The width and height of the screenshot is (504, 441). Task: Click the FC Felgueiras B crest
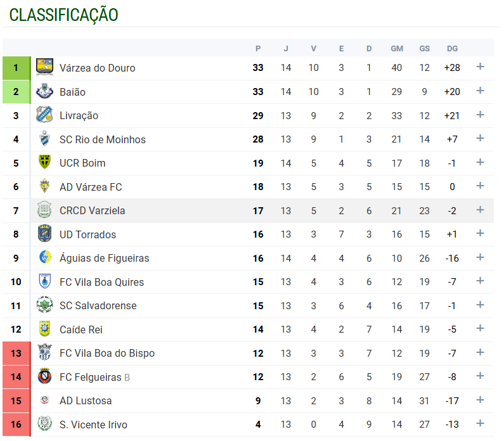click(44, 377)
